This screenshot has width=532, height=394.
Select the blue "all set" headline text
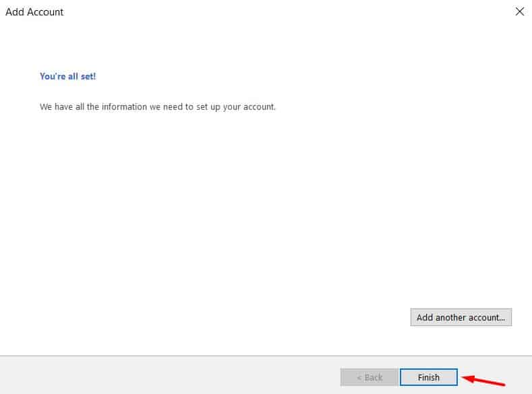pyautogui.click(x=67, y=76)
